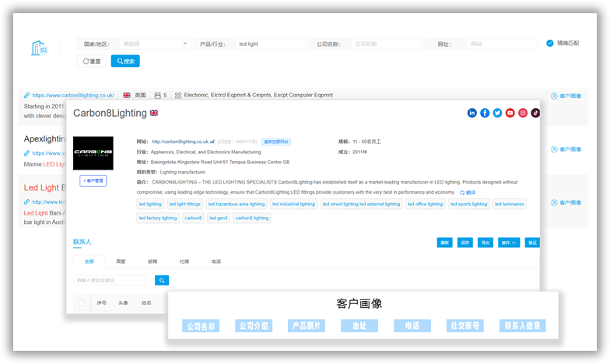The height and width of the screenshot is (364, 610).
Task: Click the 重置 reset button
Action: pyautogui.click(x=92, y=61)
